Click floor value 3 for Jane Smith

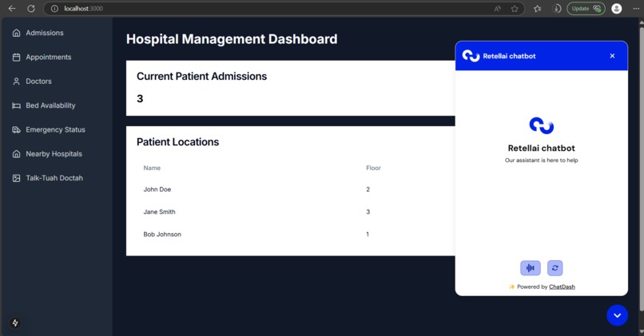point(368,211)
